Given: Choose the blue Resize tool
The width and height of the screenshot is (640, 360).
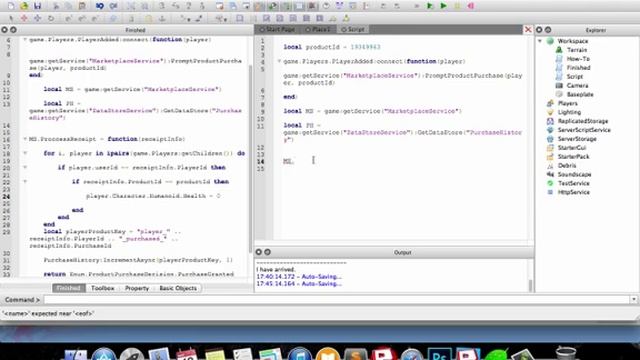Looking at the screenshot, I should 38,18.
